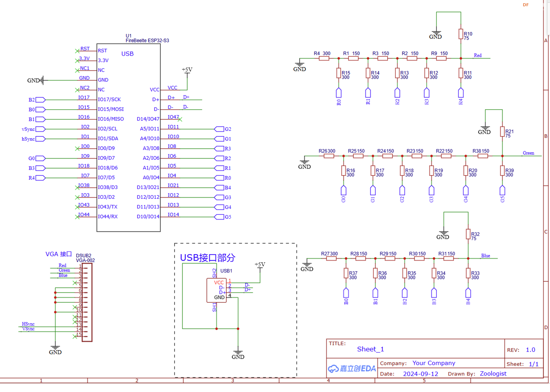Select the DSUB2 VGA-002 connector symbol
This screenshot has width=550, height=392.
point(87,302)
